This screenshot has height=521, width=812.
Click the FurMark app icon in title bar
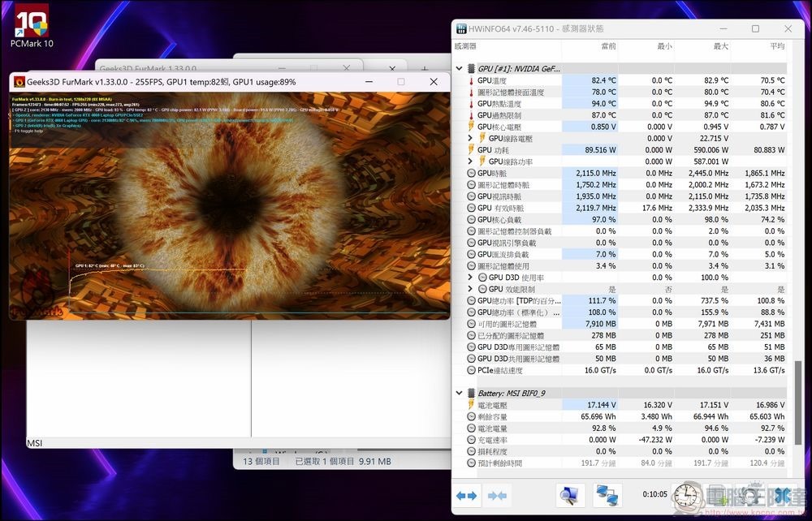[x=19, y=82]
